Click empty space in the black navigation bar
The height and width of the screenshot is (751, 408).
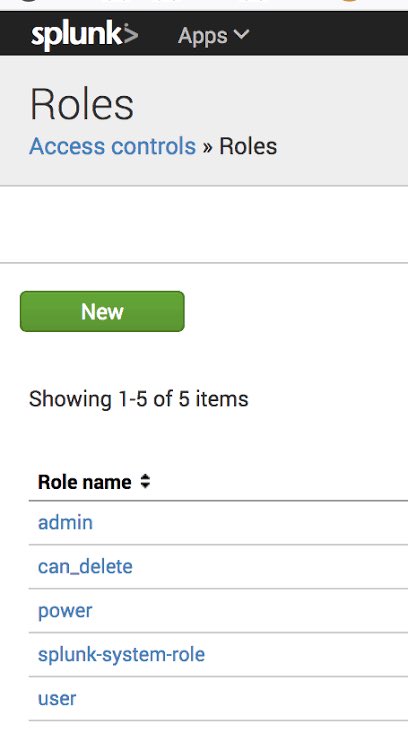click(330, 34)
